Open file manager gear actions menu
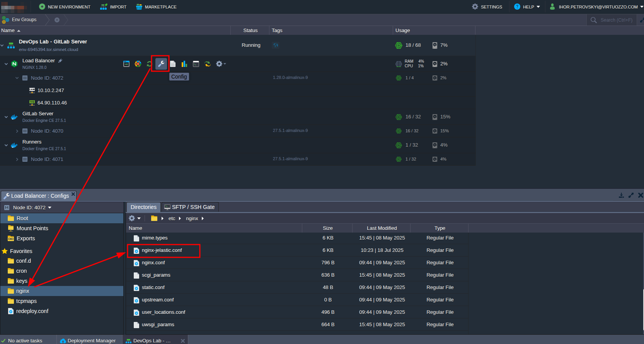The height and width of the screenshot is (344, 644). pyautogui.click(x=135, y=218)
